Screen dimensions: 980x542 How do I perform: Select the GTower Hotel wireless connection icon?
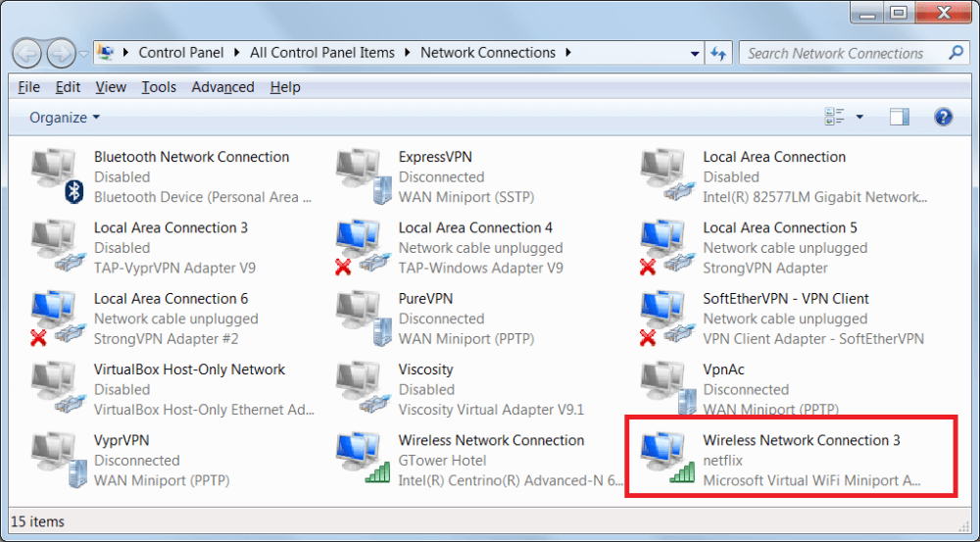pos(364,459)
